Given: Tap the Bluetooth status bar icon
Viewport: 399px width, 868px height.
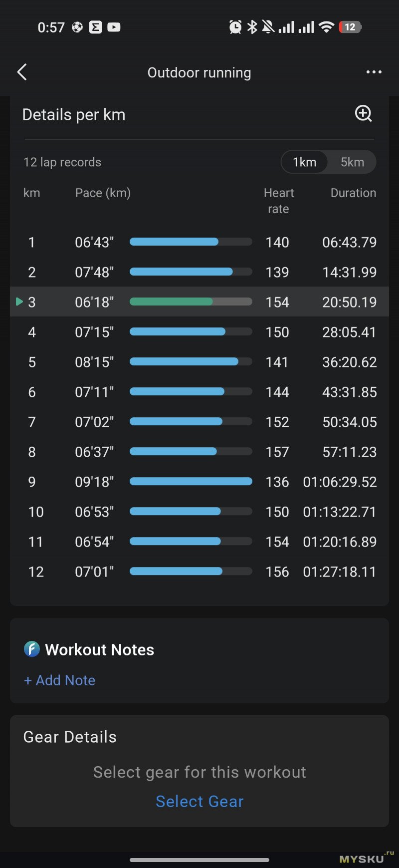Looking at the screenshot, I should [x=252, y=27].
